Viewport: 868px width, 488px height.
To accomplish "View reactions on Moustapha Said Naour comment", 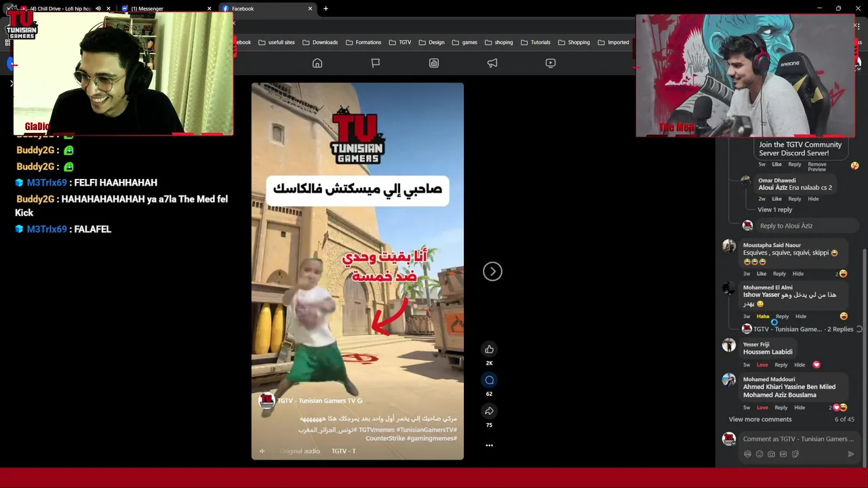I will click(x=841, y=274).
